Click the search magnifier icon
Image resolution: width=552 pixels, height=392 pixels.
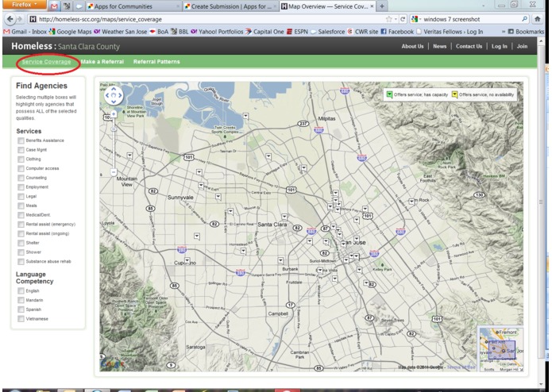click(x=524, y=19)
